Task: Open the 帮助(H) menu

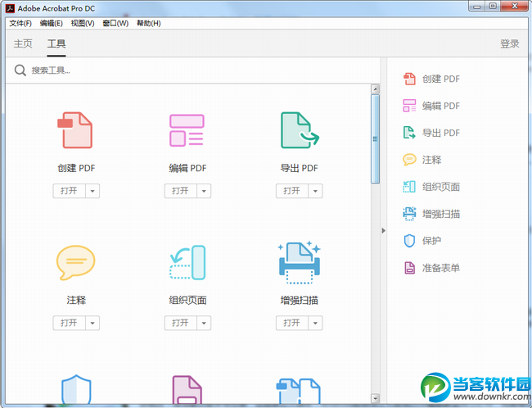Action: 149,24
